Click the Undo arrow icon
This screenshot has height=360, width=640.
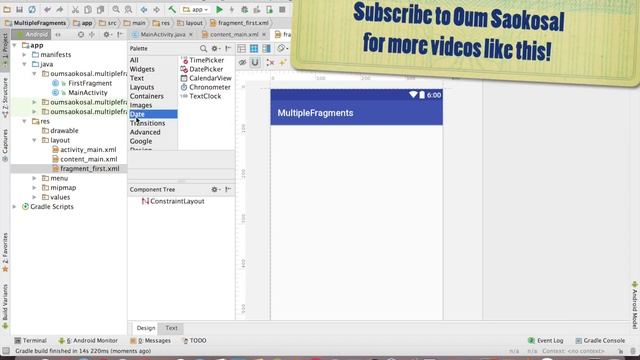coord(48,9)
